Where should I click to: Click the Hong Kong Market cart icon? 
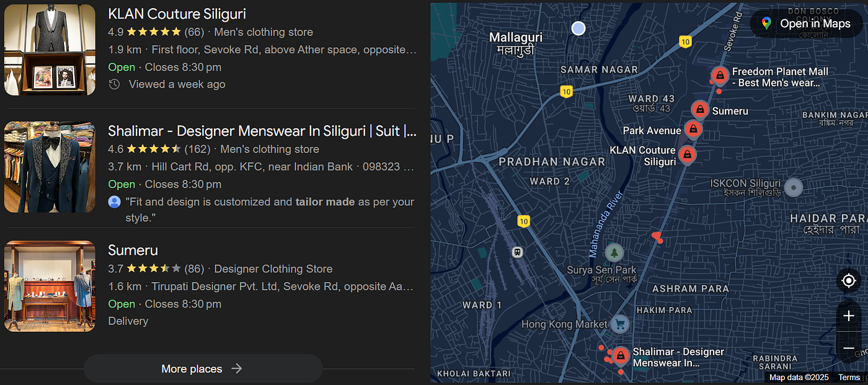(x=619, y=324)
